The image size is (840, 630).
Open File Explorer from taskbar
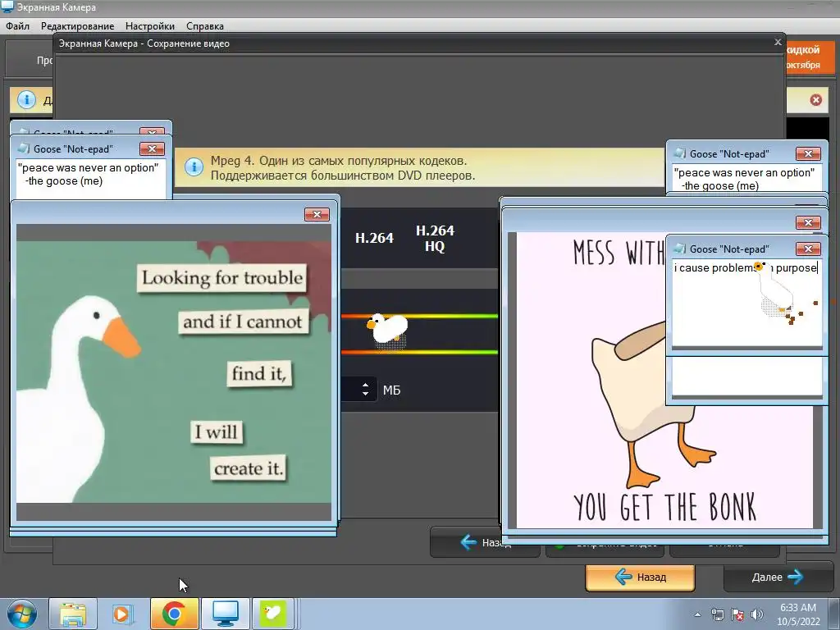pyautogui.click(x=73, y=614)
